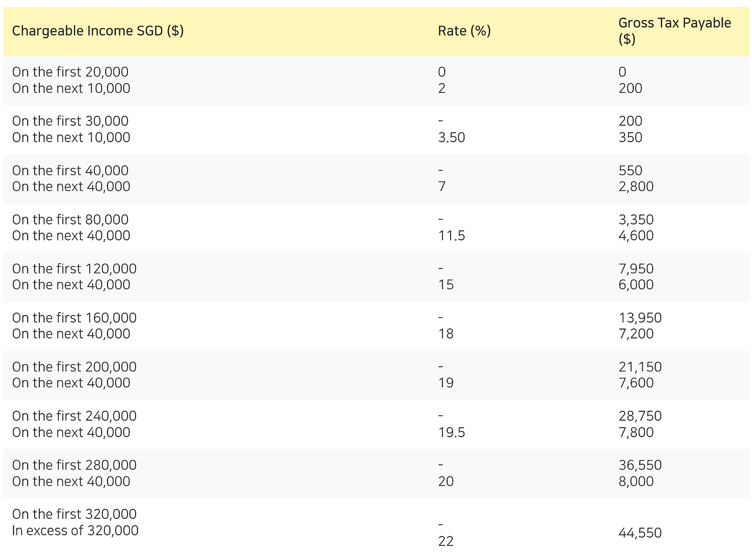Screen dimensions: 752x560
Task: Select the "On the first 80,000" text
Action: [x=70, y=220]
